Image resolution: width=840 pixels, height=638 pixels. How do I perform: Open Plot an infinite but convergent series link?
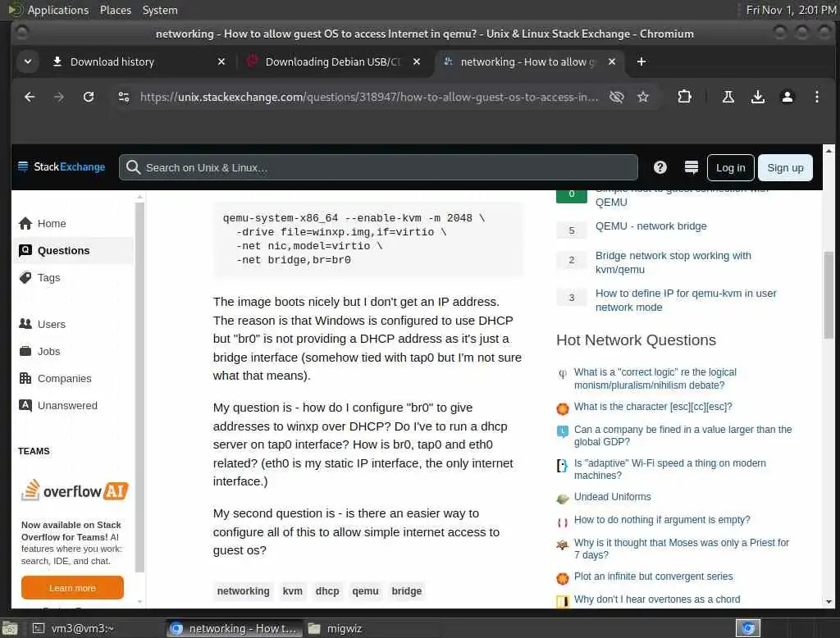tap(653, 576)
